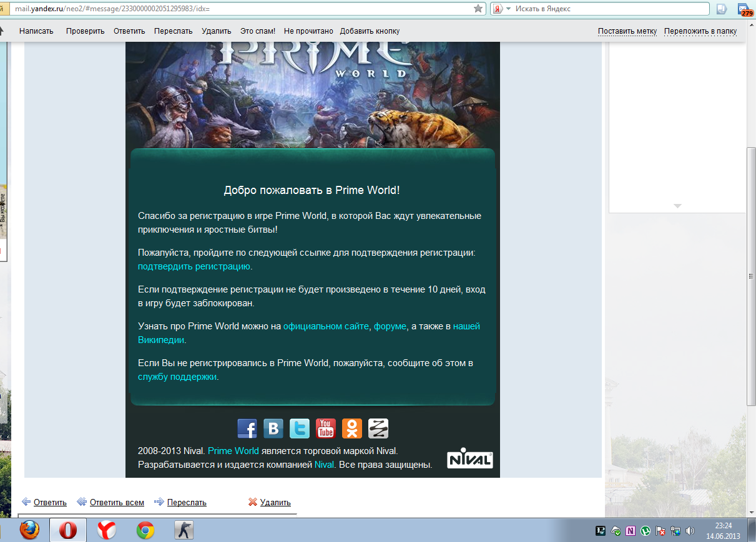The height and width of the screenshot is (542, 756).
Task: Open Action Center flag tray icon
Action: point(660,531)
